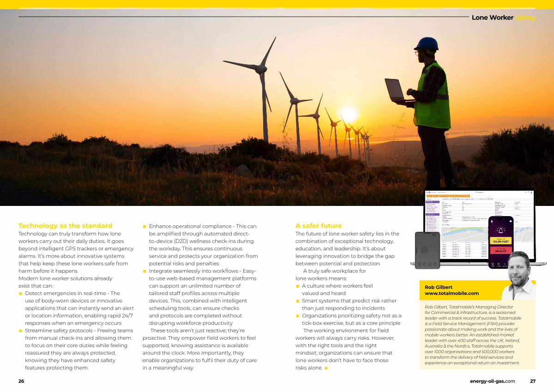
Task: Click the bullet "A culture where workers feel"
Action: pyautogui.click(x=337, y=286)
